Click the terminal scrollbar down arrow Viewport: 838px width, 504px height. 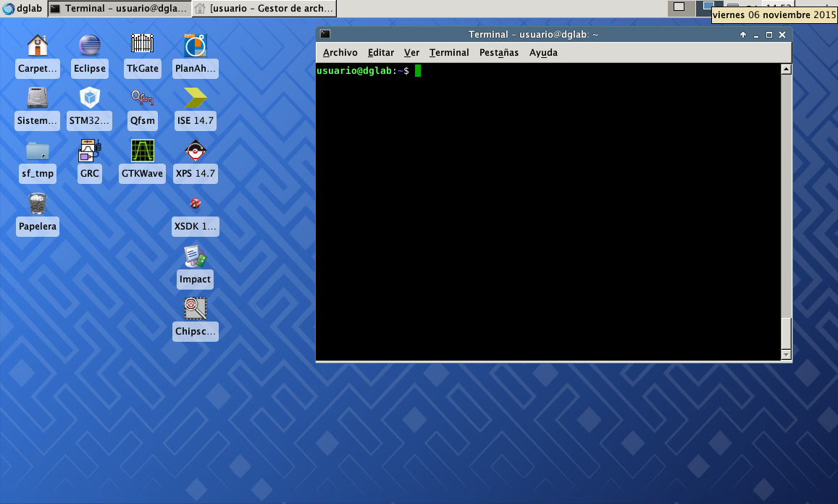tap(786, 355)
